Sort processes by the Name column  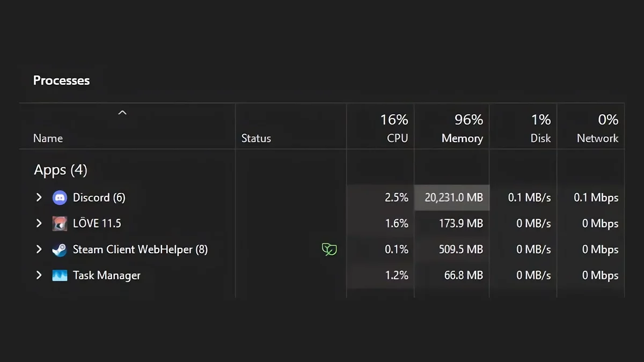tap(48, 138)
